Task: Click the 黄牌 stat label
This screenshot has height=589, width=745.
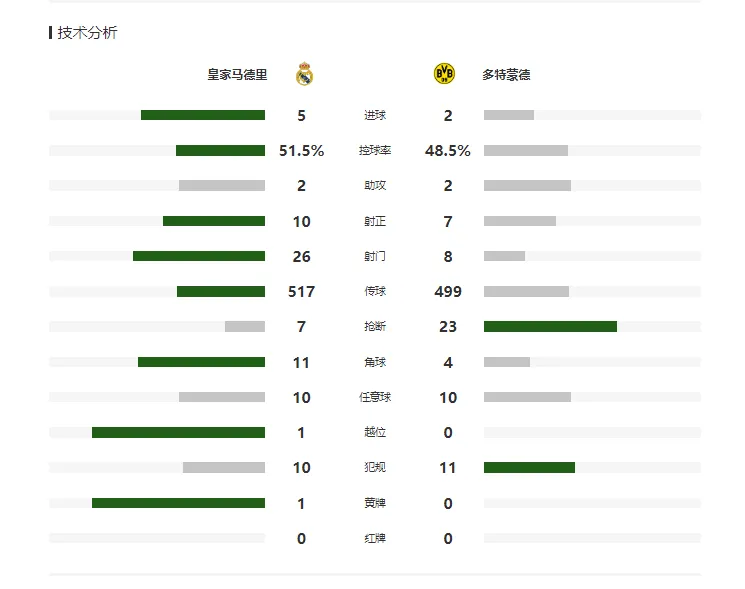Action: pos(375,503)
